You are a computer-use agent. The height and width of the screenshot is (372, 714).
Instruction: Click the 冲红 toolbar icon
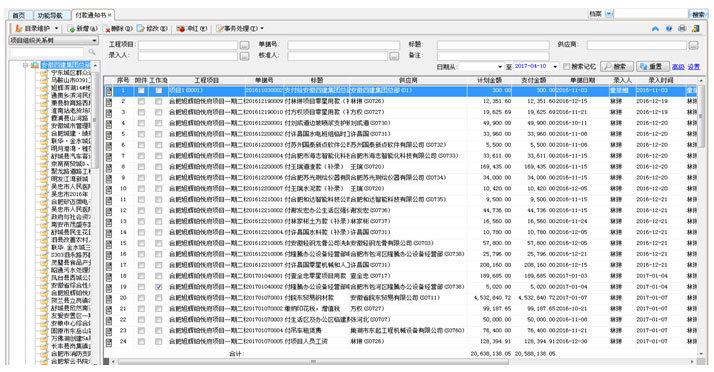point(180,29)
